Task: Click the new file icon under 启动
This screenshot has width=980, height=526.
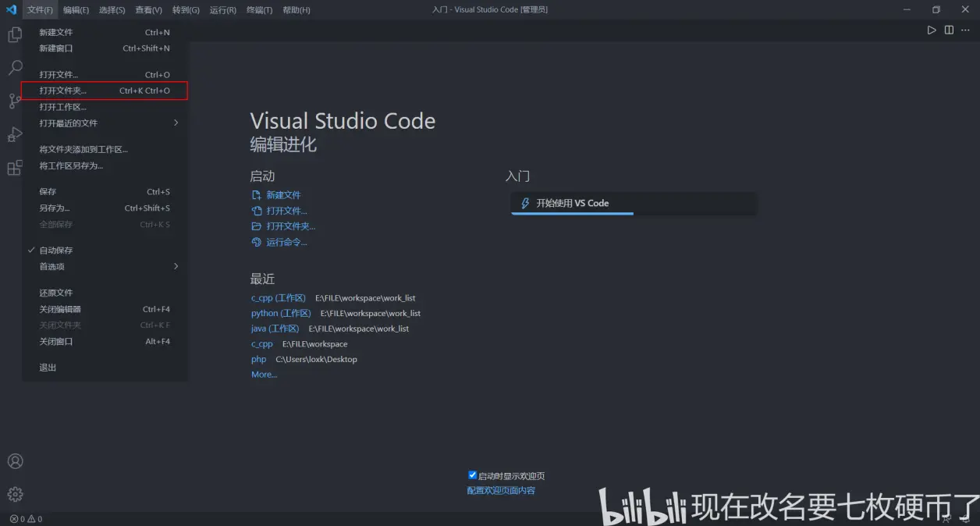Action: 256,195
